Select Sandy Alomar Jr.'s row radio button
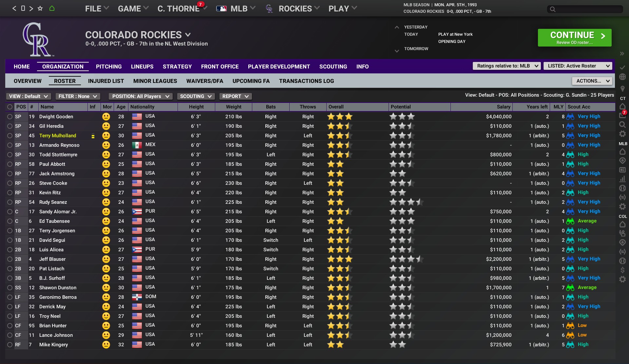The image size is (629, 364). point(10,212)
